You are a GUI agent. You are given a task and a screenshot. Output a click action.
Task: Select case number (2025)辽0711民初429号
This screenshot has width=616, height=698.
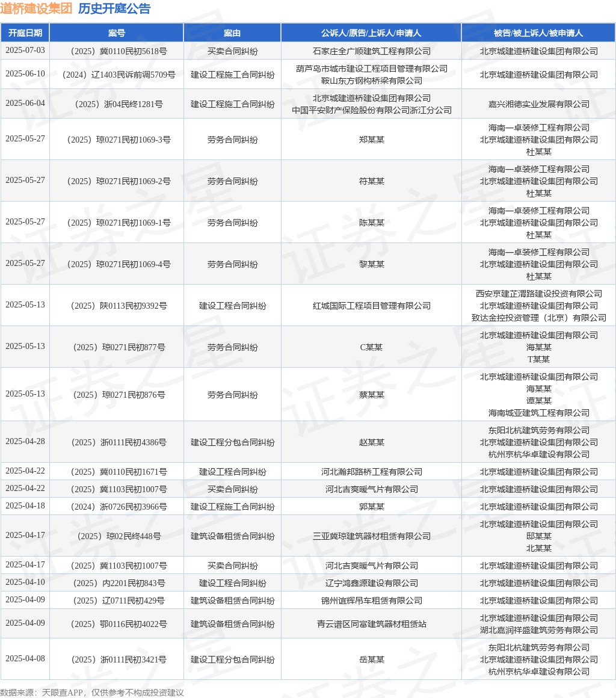pos(117,601)
